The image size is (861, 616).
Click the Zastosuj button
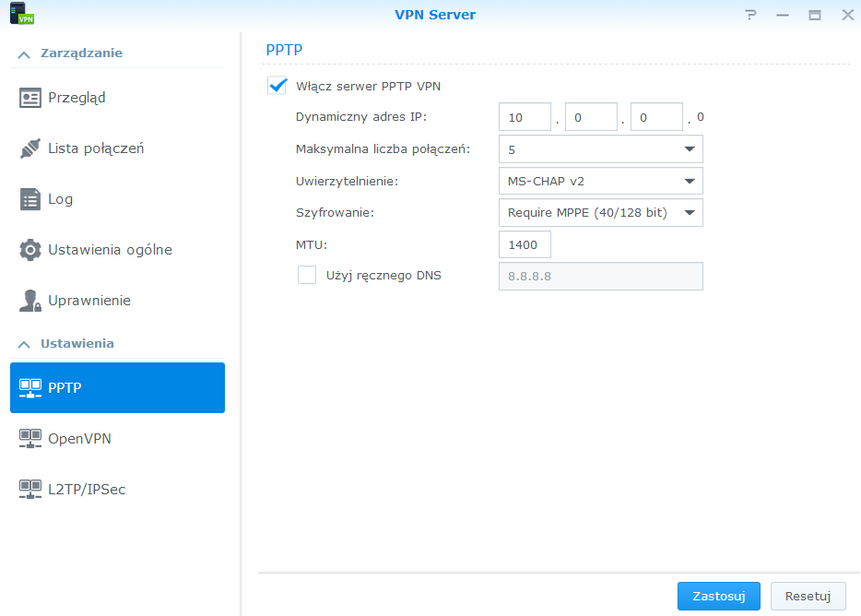(x=719, y=597)
